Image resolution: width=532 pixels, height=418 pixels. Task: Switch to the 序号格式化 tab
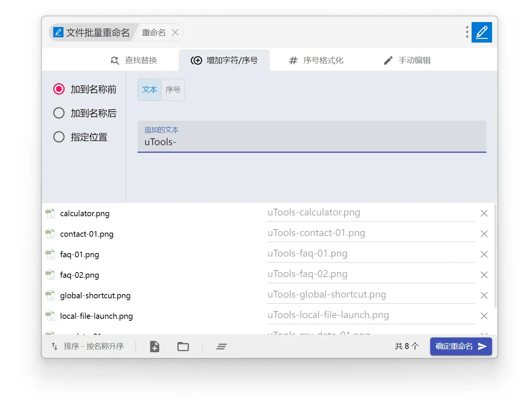point(316,60)
